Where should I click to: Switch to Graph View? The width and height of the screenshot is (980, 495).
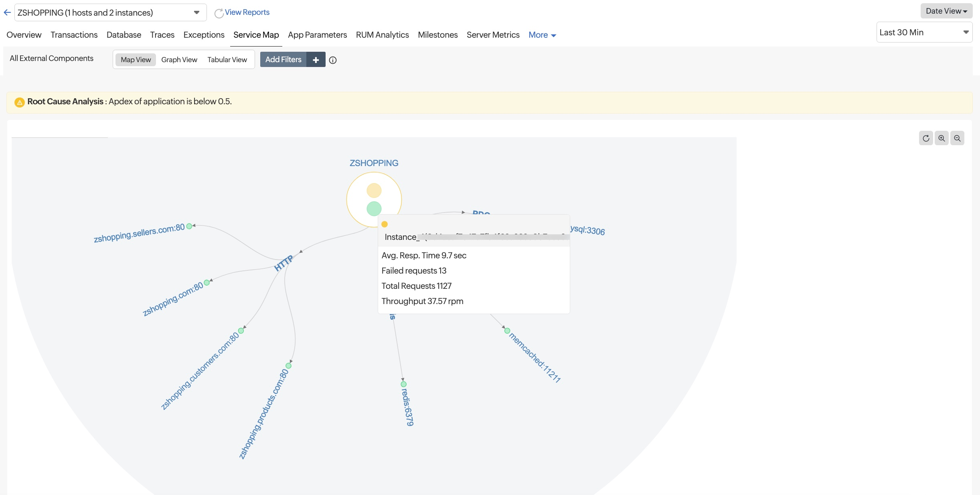click(x=179, y=60)
